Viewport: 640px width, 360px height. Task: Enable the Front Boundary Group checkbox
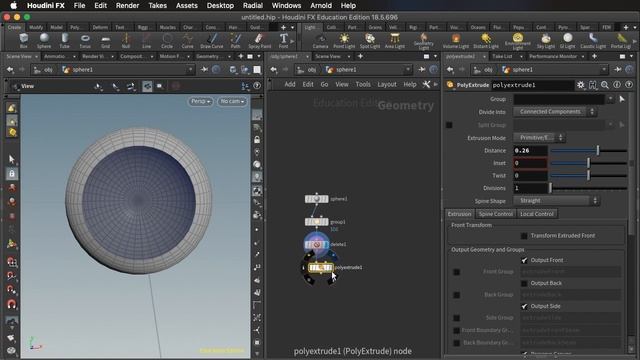[456, 330]
